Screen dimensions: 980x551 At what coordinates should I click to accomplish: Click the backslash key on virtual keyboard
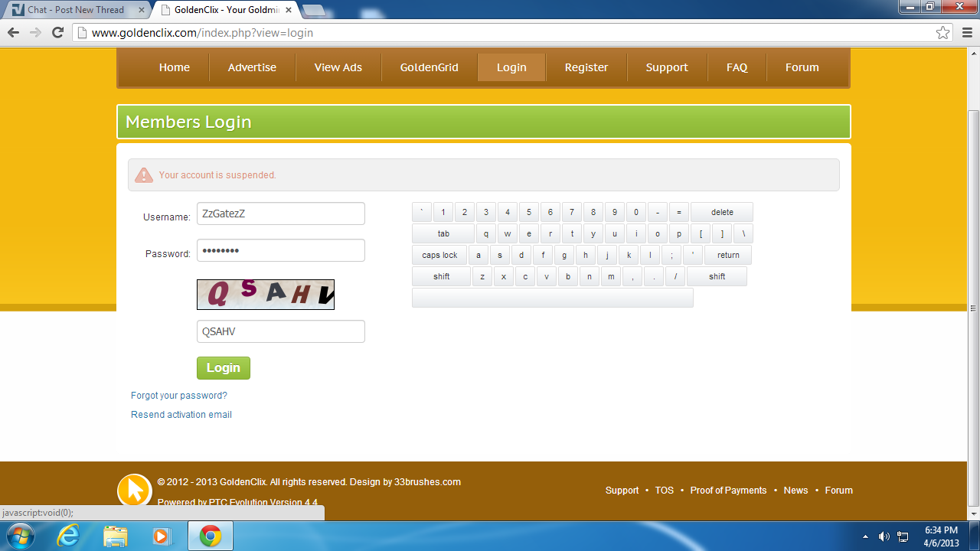tap(743, 233)
